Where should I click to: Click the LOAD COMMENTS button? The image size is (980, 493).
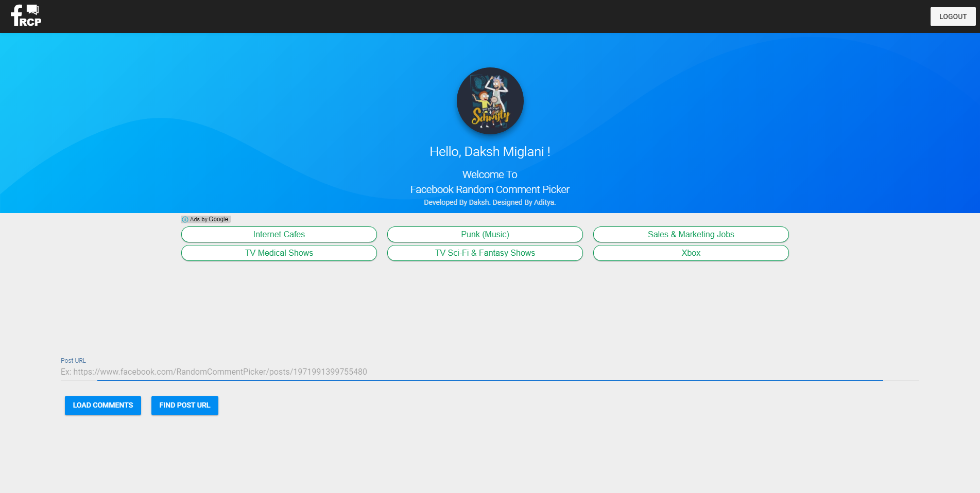103,405
